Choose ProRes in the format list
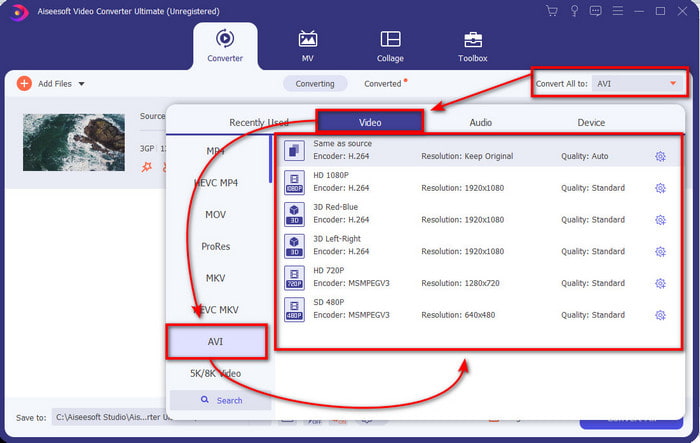 pos(216,246)
